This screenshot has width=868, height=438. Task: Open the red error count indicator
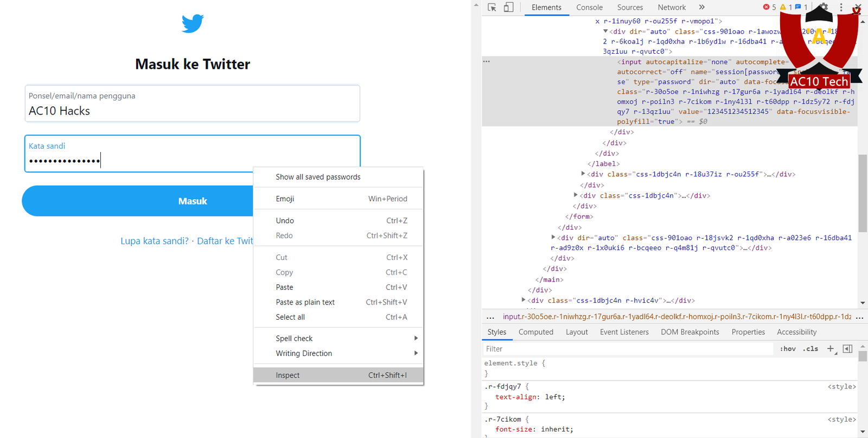coord(770,7)
